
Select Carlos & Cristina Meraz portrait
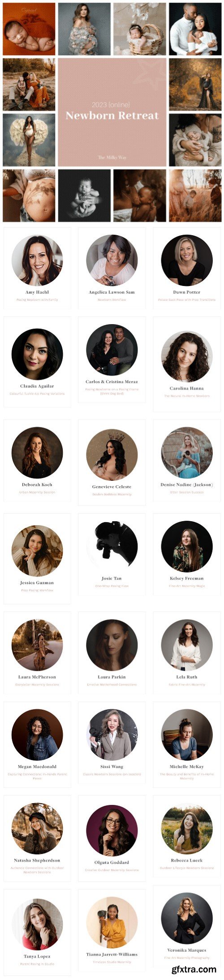click(x=112, y=350)
